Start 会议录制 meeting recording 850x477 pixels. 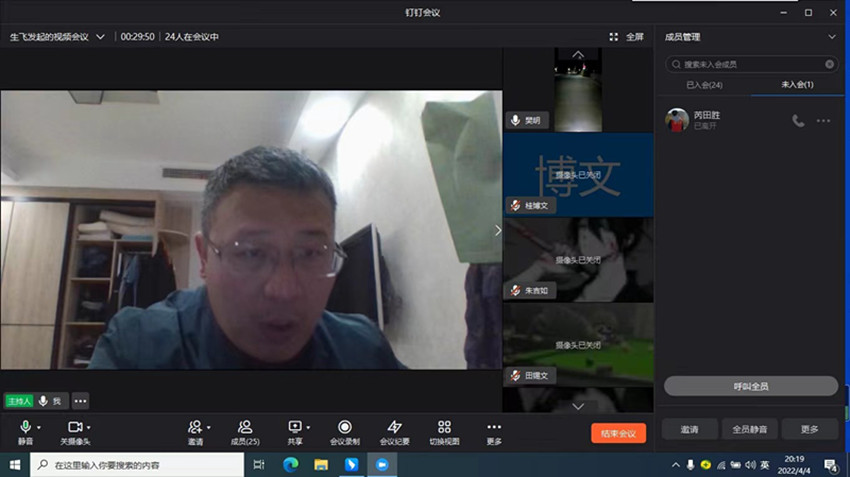[x=344, y=428]
